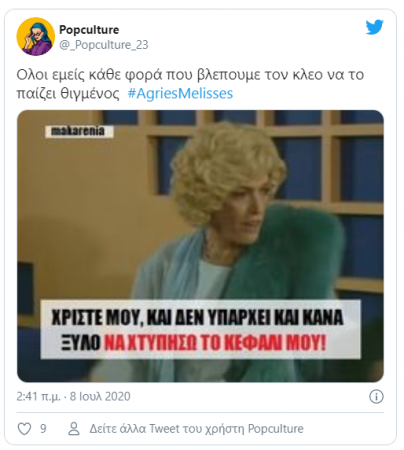
Task: Click the person silhouette icon
Action: click(74, 429)
